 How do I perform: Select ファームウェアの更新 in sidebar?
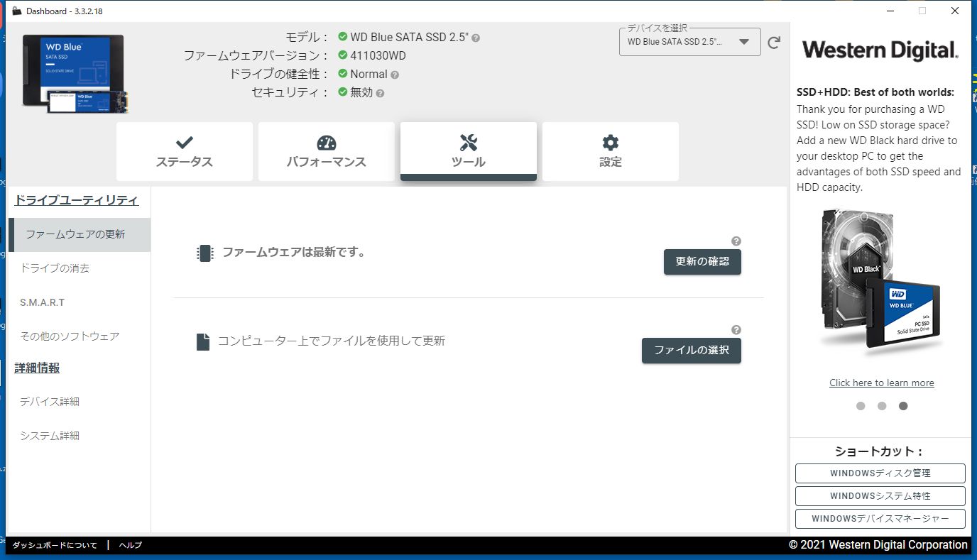pos(80,234)
